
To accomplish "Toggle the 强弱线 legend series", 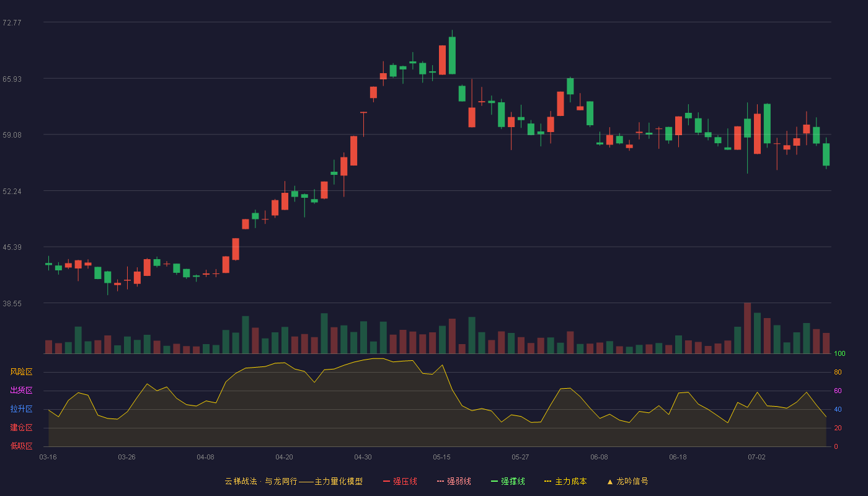I will pyautogui.click(x=454, y=481).
